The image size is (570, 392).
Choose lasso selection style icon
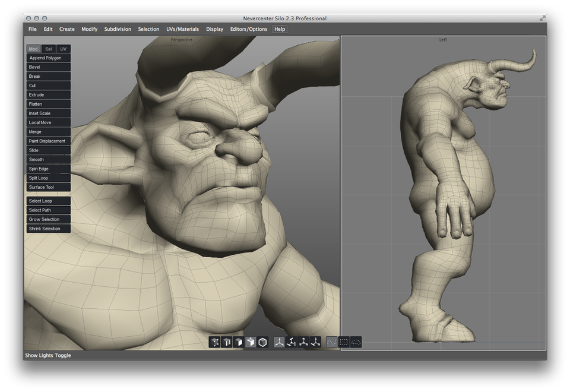click(x=356, y=342)
